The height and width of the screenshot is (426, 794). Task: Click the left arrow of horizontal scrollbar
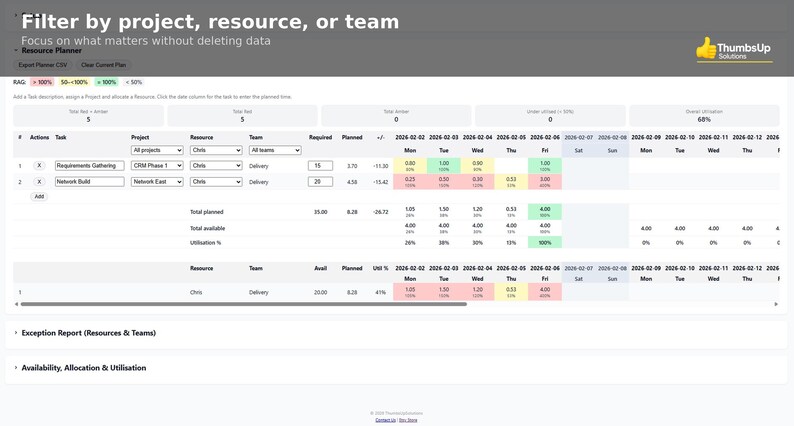click(x=17, y=304)
